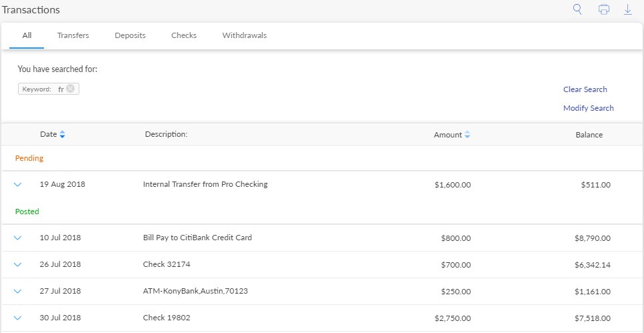Viewport: 644px width, 333px height.
Task: Switch to the Transfers tab
Action: click(73, 35)
